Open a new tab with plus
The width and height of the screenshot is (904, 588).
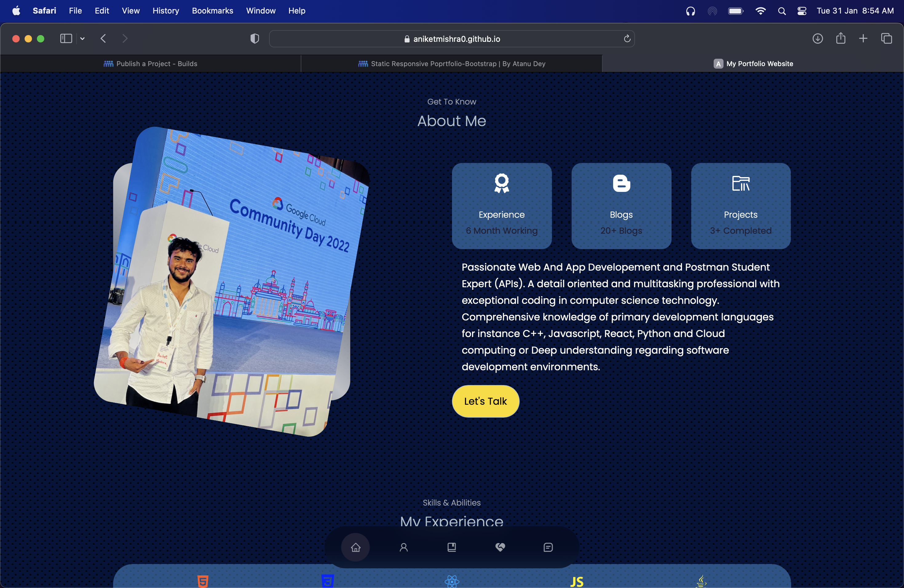[x=863, y=38]
